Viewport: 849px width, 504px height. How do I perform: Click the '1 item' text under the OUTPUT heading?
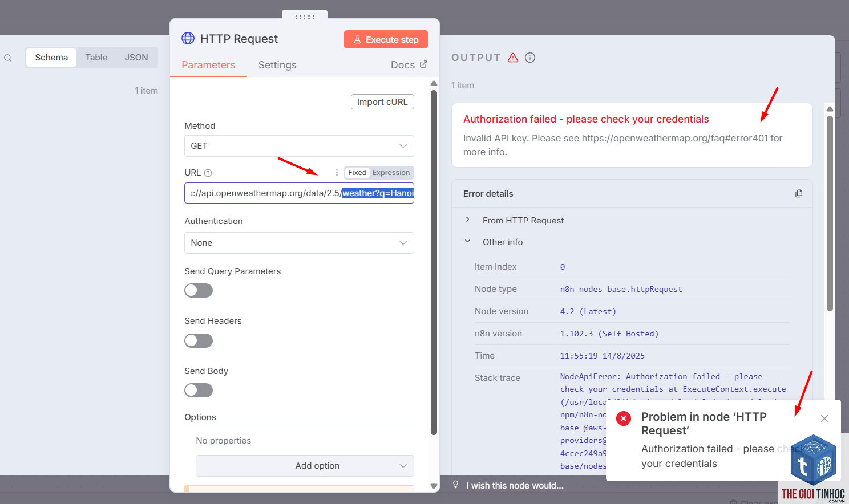point(463,86)
